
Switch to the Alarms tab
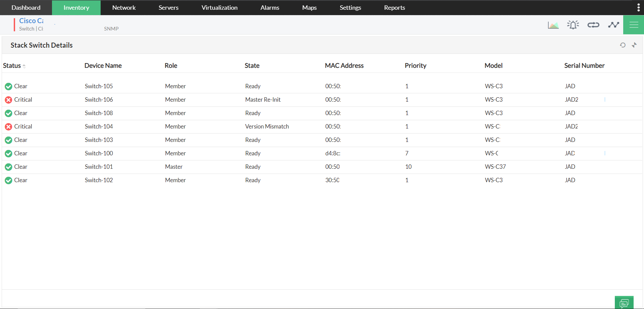click(x=270, y=7)
